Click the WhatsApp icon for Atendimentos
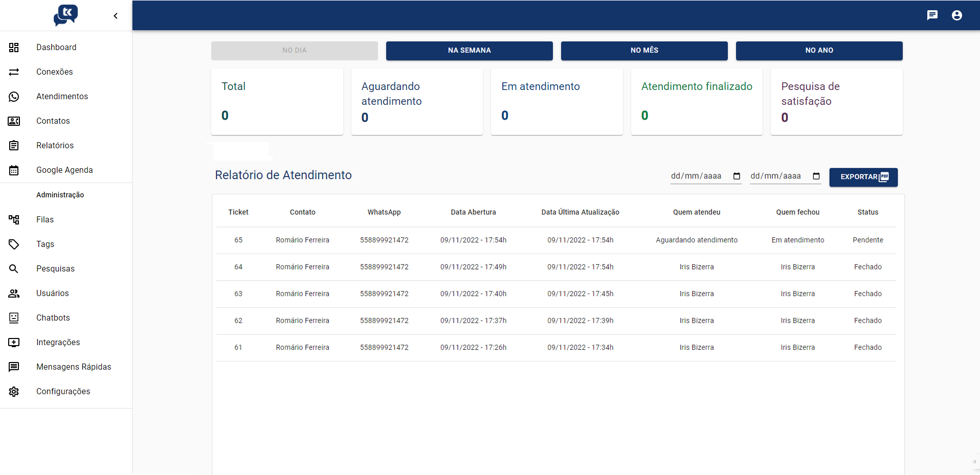This screenshot has width=980, height=475. [14, 97]
